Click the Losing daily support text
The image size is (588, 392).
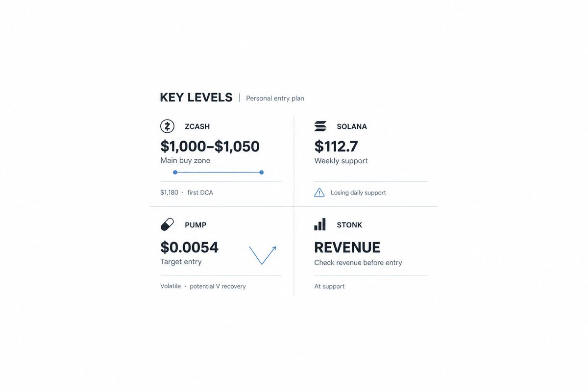click(358, 193)
